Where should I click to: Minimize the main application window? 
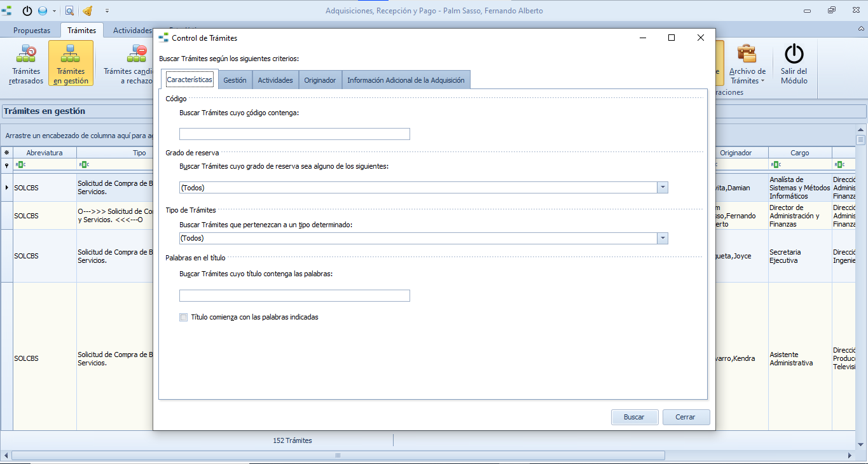pyautogui.click(x=807, y=11)
